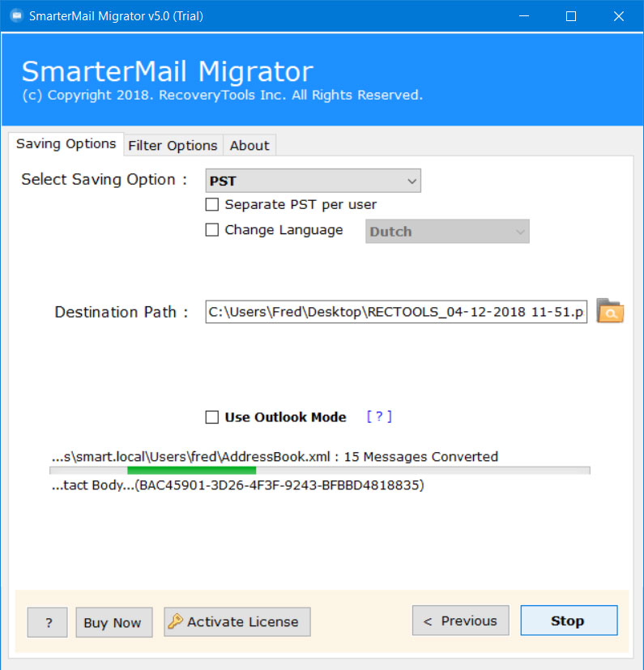Enable Use Outlook Mode checkbox

pos(212,417)
